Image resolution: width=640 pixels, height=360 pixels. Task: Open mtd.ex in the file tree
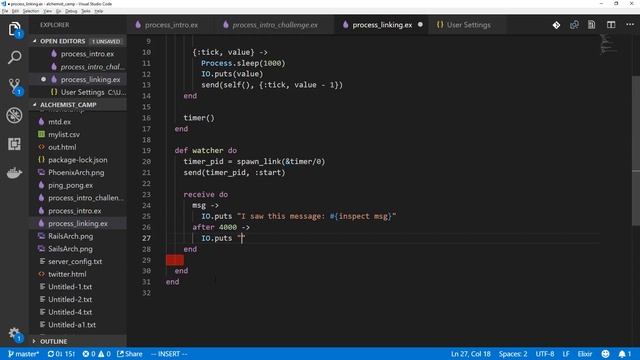(78, 122)
